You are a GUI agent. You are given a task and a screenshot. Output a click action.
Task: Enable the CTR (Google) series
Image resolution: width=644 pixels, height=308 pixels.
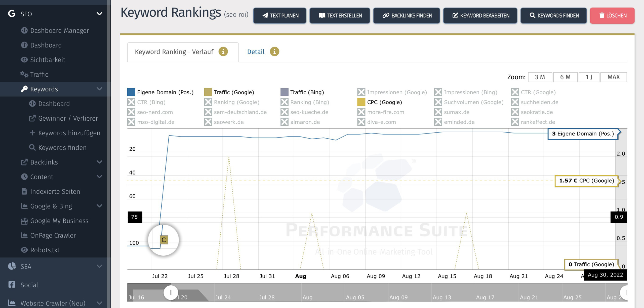(x=533, y=92)
